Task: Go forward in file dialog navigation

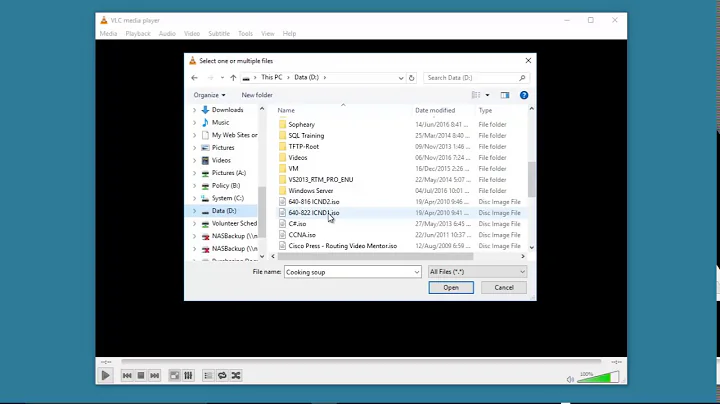Action: tap(210, 78)
